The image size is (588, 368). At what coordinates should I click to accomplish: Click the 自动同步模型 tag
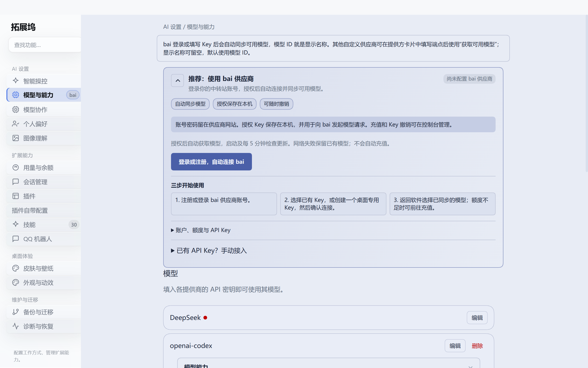coord(190,104)
